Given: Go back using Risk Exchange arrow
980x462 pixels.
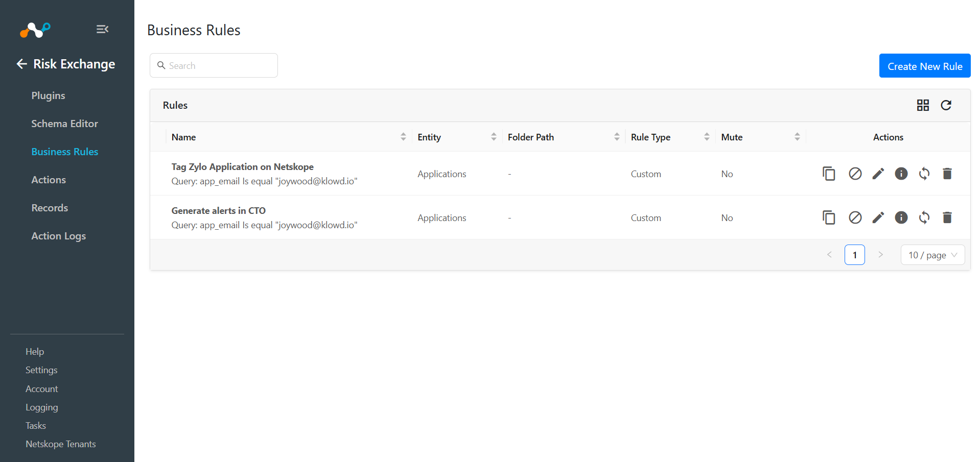Looking at the screenshot, I should (x=21, y=64).
